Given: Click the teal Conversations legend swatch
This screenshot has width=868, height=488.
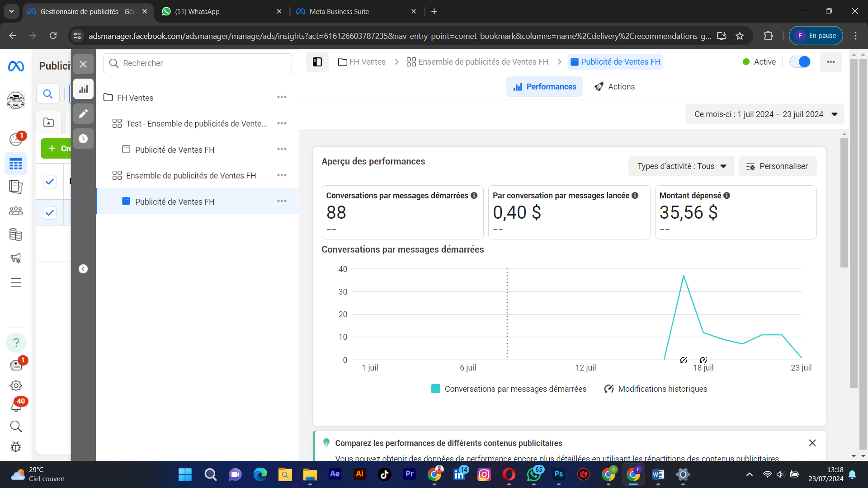Looking at the screenshot, I should (436, 389).
